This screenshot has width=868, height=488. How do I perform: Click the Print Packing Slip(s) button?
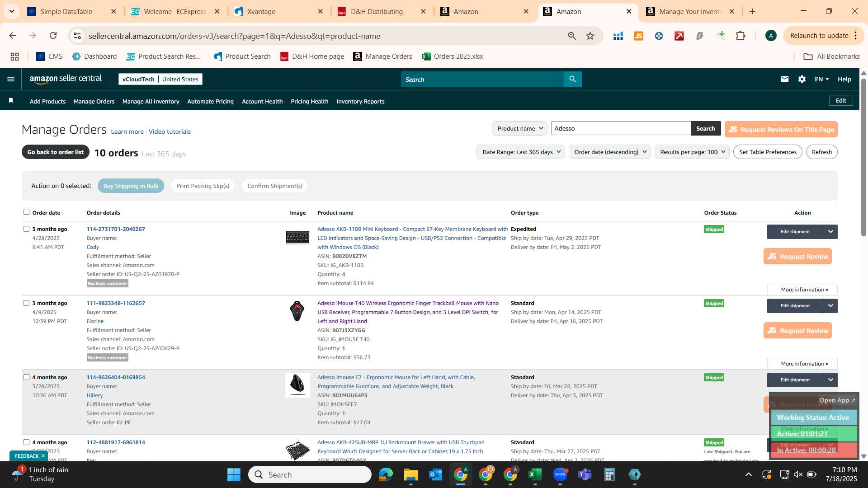(x=203, y=186)
